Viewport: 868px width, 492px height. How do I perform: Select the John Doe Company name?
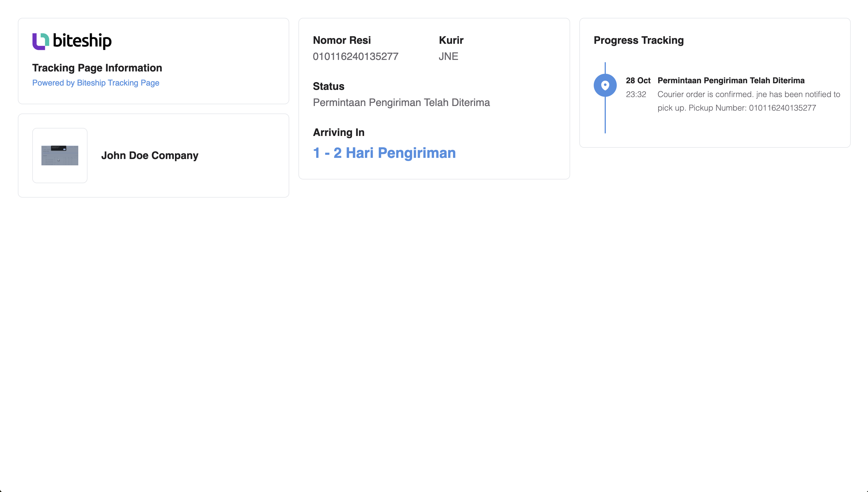point(150,156)
